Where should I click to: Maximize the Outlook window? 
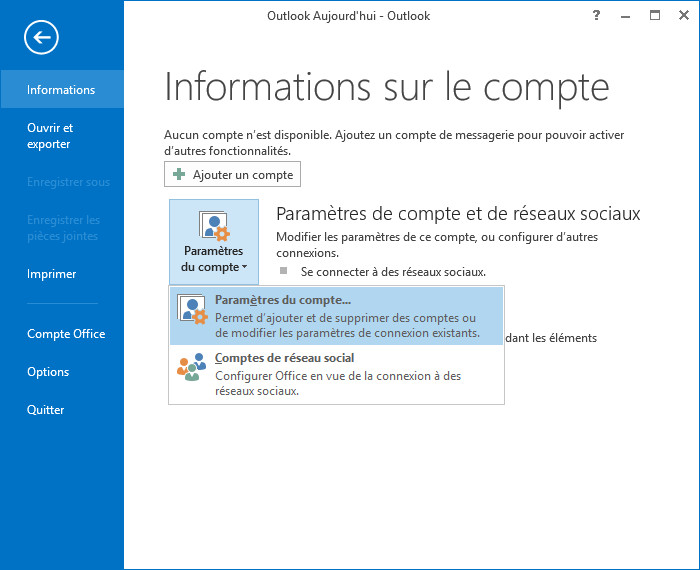click(x=655, y=15)
